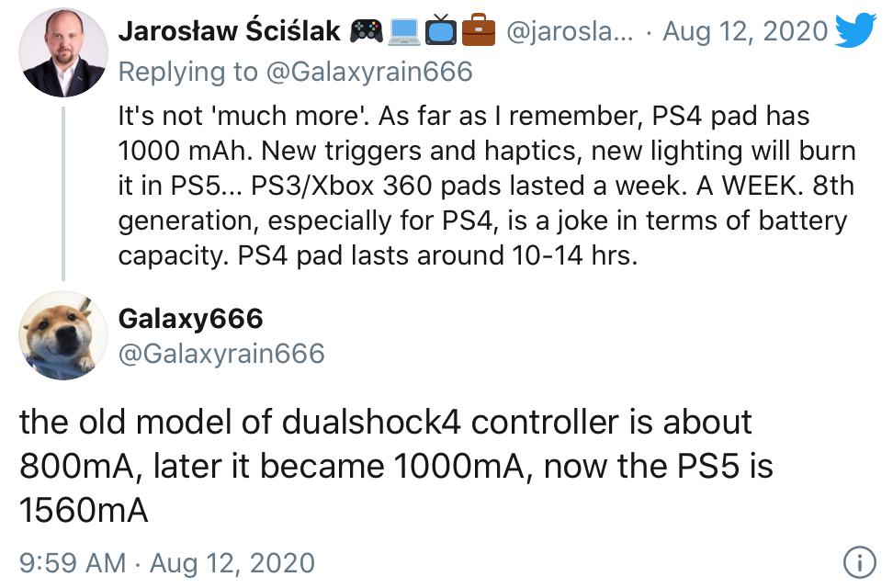Click the thread line connecting tweets
Viewport: 893px width, 588px height.
pos(63,194)
